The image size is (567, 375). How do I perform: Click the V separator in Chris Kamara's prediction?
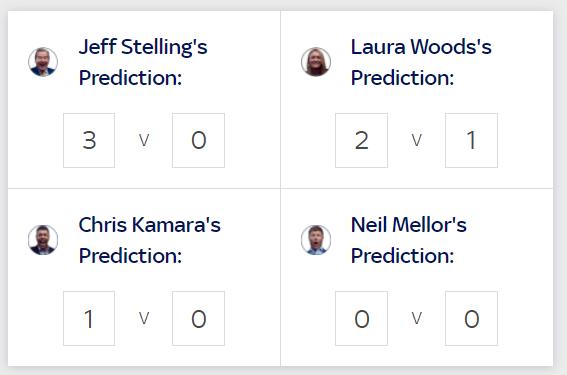(144, 318)
